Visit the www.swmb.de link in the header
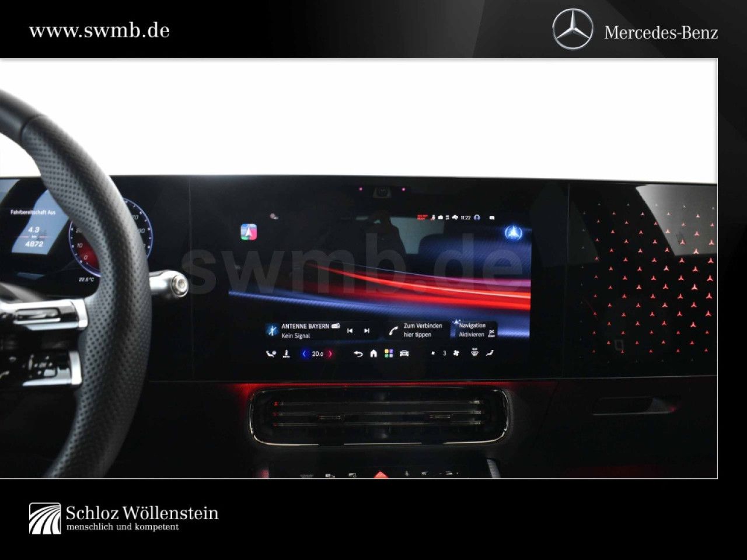Screen dimensions: 747x560 (99, 30)
